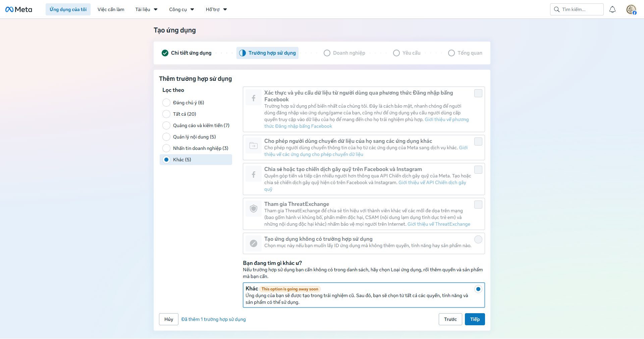This screenshot has height=339, width=644.
Task: Click the green checkmark on Chi tiết ứng dụng
Action: click(165, 53)
